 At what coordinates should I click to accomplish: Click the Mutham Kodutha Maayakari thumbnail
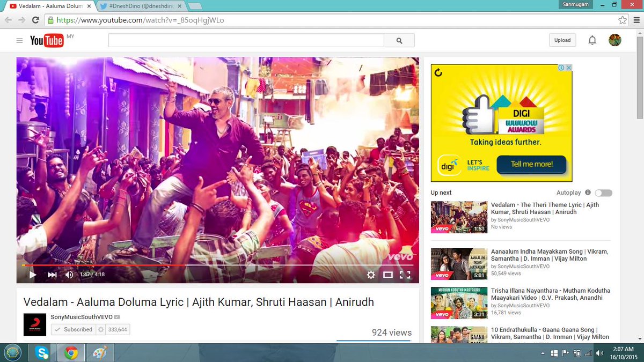[459, 303]
